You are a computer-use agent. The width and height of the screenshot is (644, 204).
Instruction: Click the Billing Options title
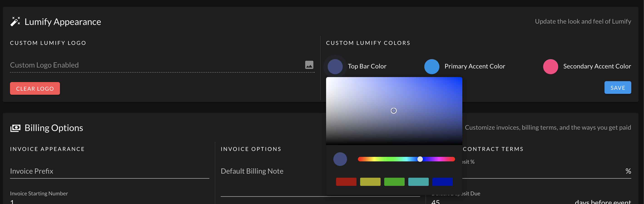pos(54,128)
